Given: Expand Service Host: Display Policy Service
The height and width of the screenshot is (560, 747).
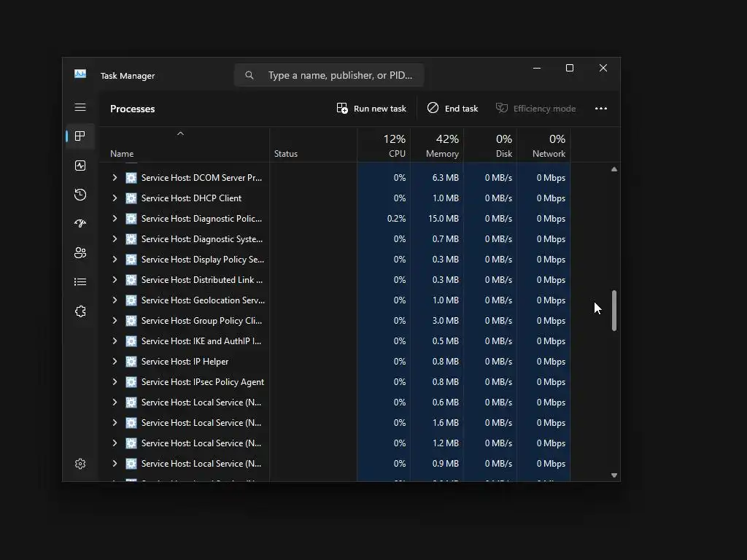Looking at the screenshot, I should (115, 260).
